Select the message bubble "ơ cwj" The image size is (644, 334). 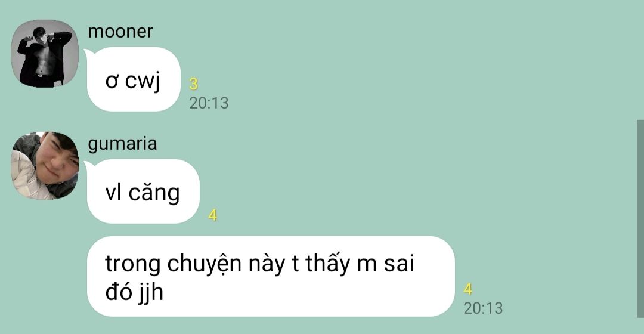(134, 79)
